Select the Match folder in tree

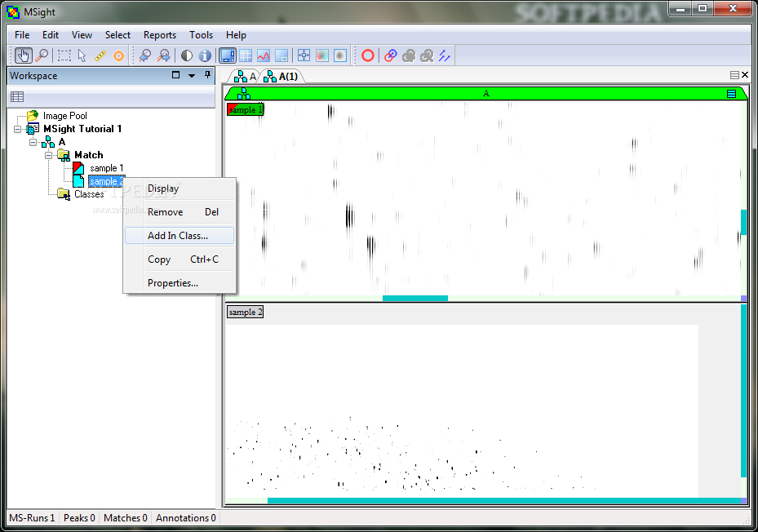click(x=88, y=155)
